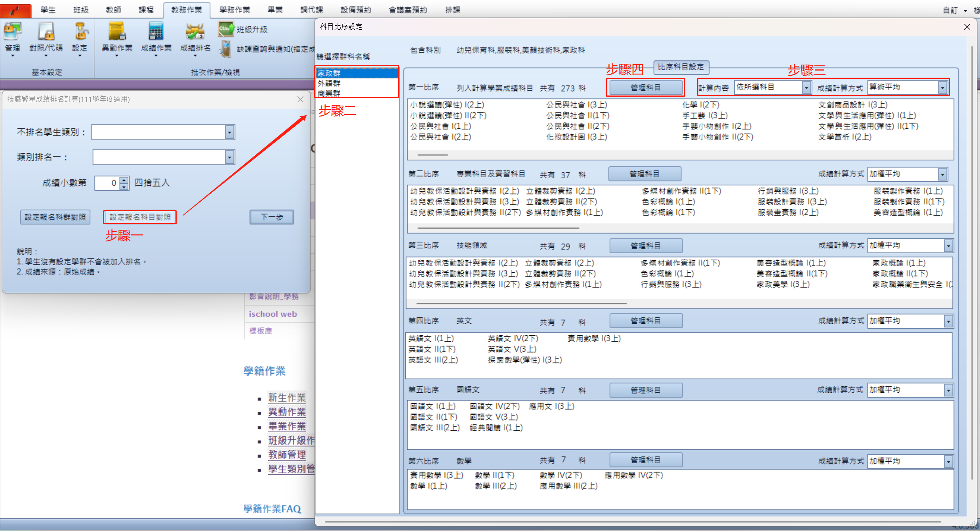Click 第二比序 subject list horizontal scrollbar
Viewport: 980px width, 531px height.
point(498,228)
